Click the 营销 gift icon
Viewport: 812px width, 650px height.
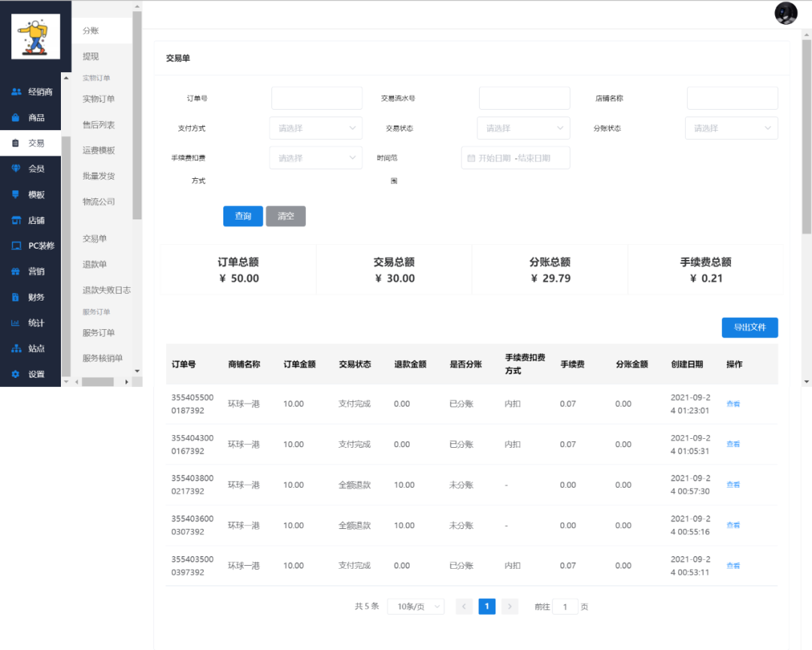(16, 271)
